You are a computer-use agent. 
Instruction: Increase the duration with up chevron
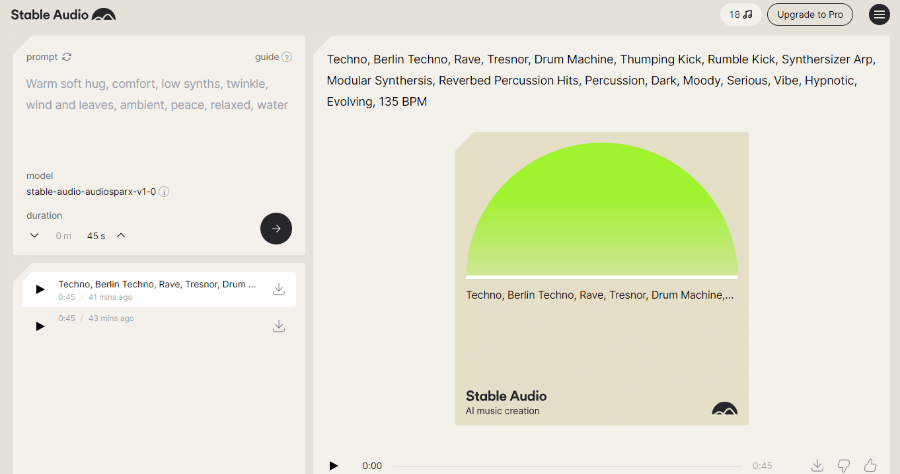pyautogui.click(x=121, y=235)
